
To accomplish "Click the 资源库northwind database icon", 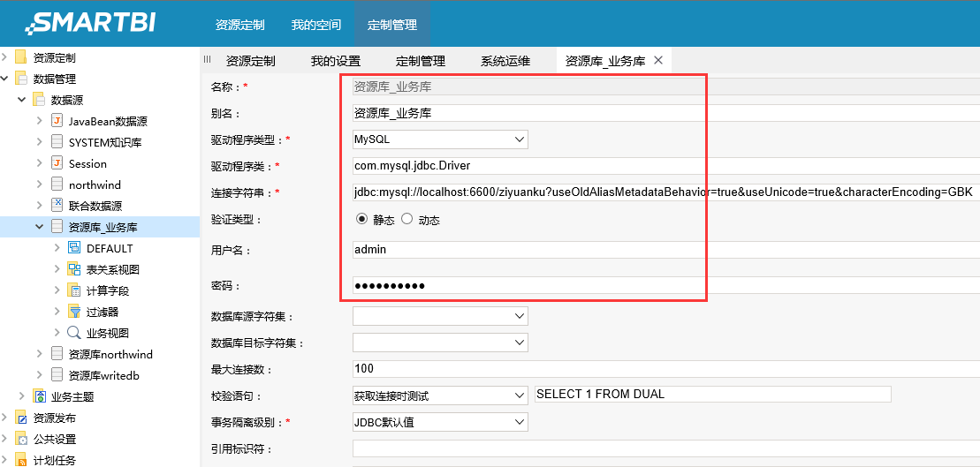I will point(57,354).
